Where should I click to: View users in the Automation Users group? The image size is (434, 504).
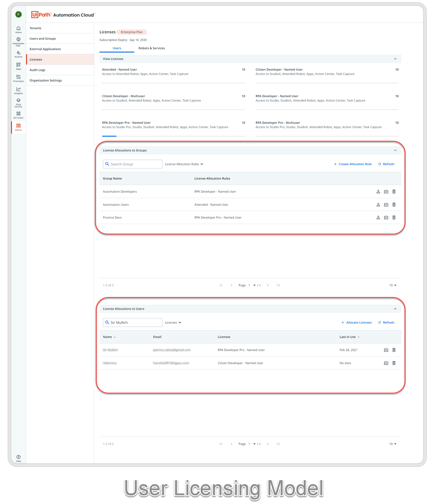[378, 204]
